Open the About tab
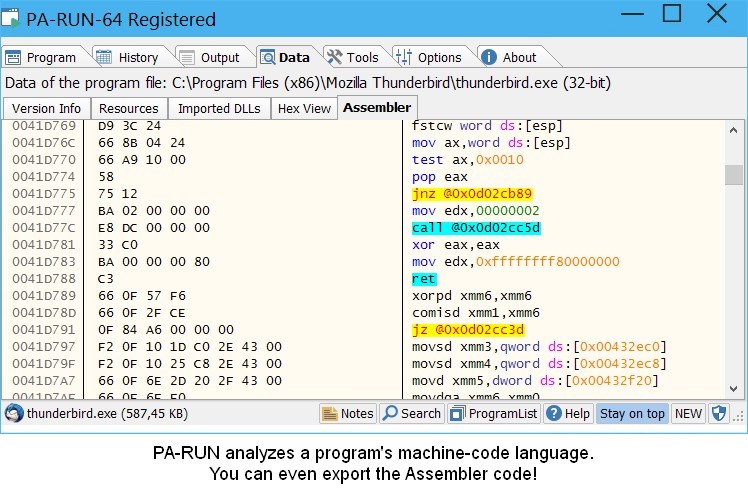Viewport: 748px width, 492px height. point(509,57)
